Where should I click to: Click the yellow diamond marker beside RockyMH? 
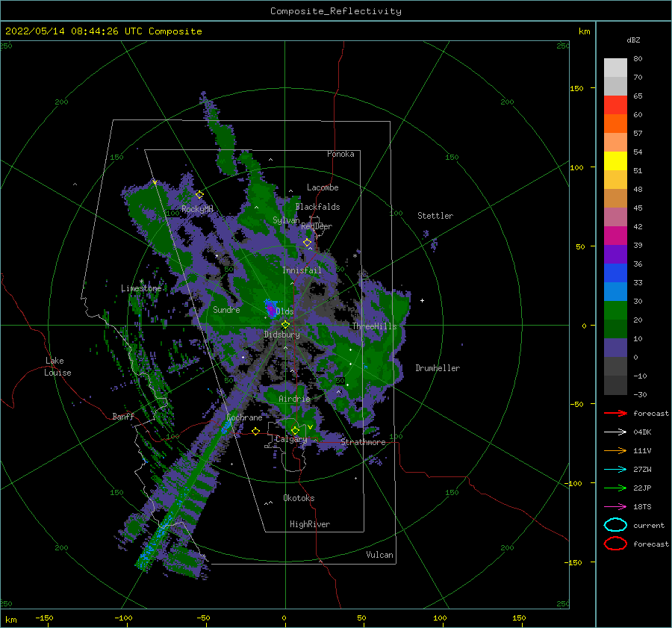pyautogui.click(x=199, y=195)
